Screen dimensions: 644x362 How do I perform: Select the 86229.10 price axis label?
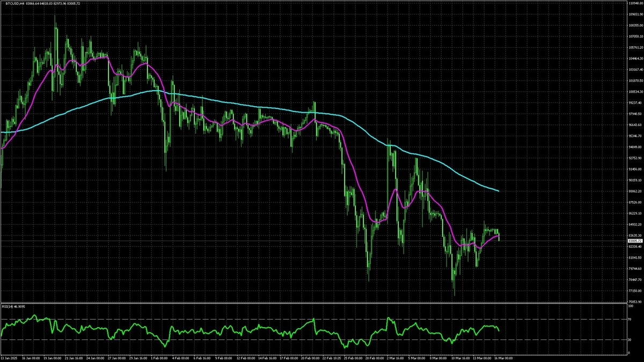tap(635, 213)
